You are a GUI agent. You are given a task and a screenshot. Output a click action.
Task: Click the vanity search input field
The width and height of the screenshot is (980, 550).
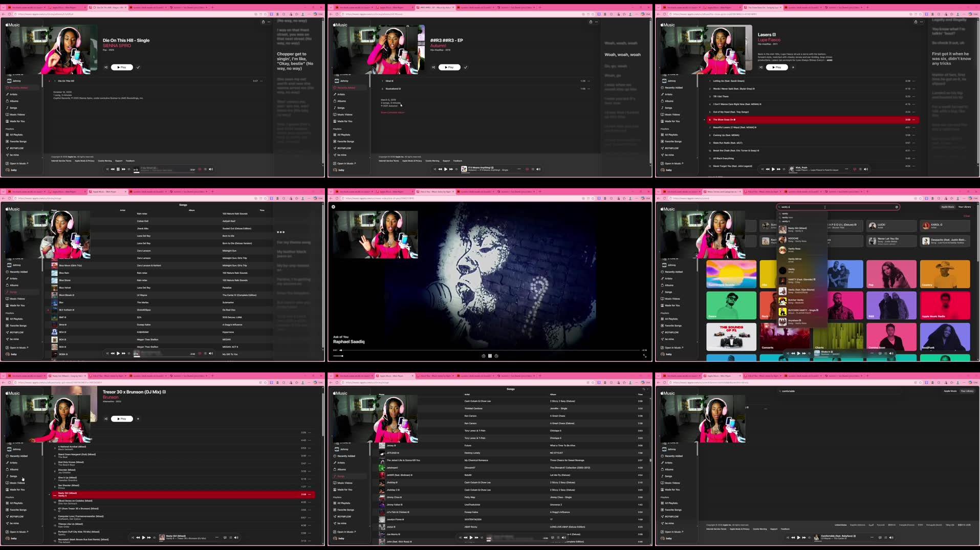[x=838, y=207]
